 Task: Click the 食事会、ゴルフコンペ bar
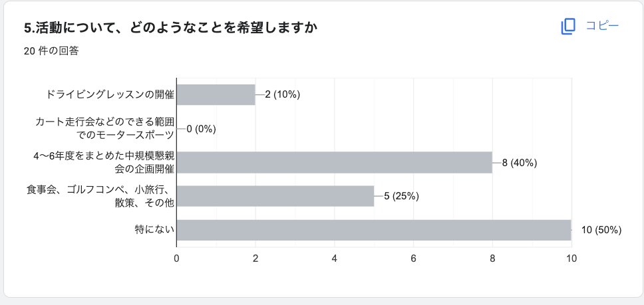click(275, 196)
